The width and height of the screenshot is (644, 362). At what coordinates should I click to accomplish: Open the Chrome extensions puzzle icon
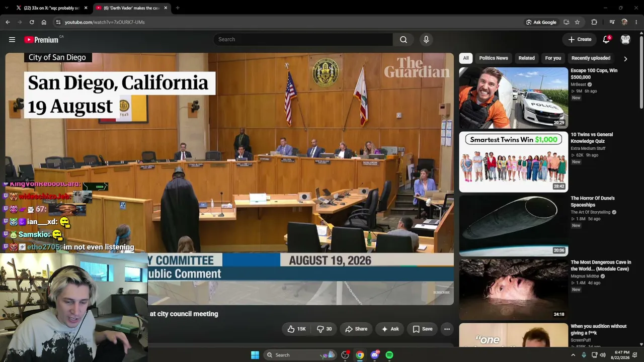point(594,22)
